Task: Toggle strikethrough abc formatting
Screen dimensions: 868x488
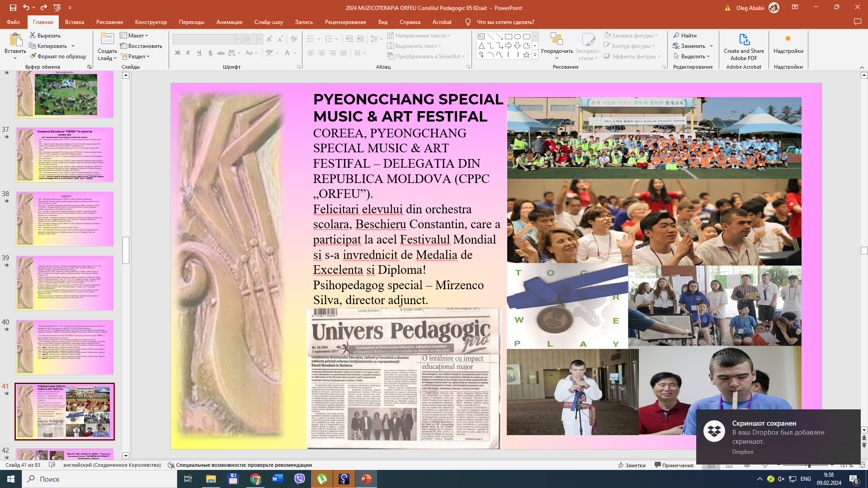Action: click(x=221, y=53)
